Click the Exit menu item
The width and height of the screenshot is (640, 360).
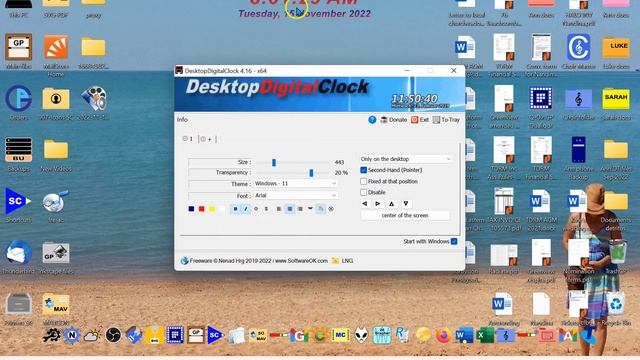pos(420,120)
